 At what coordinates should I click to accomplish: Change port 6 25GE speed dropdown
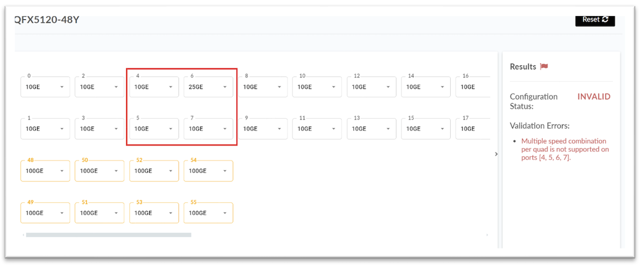(208, 87)
